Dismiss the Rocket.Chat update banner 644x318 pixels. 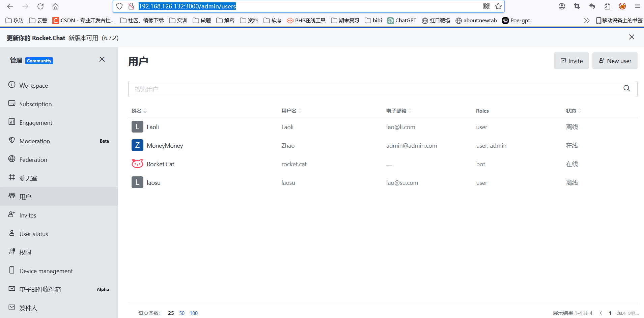pyautogui.click(x=632, y=37)
